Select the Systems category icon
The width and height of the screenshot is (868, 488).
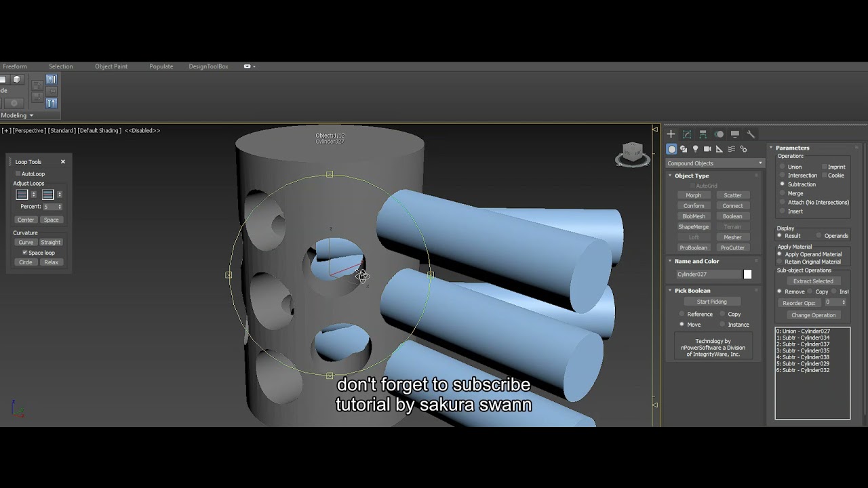pyautogui.click(x=743, y=149)
